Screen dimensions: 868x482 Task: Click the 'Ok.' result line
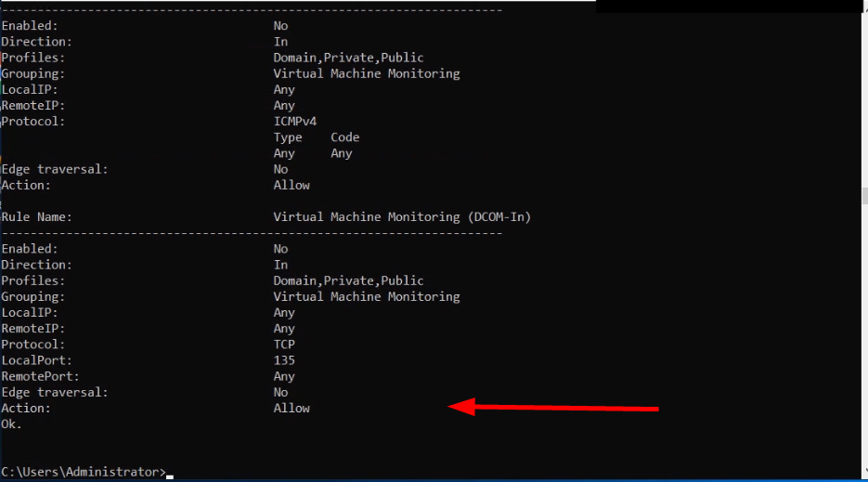pyautogui.click(x=11, y=424)
